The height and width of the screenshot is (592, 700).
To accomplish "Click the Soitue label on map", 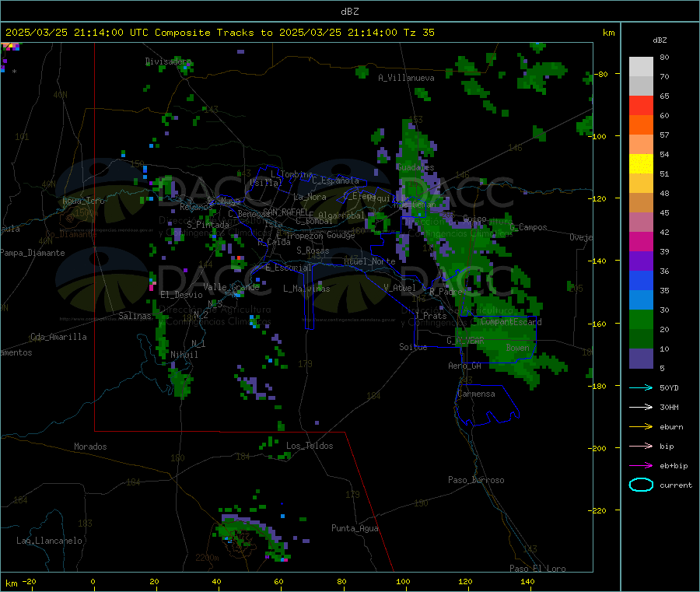I will 413,347.
